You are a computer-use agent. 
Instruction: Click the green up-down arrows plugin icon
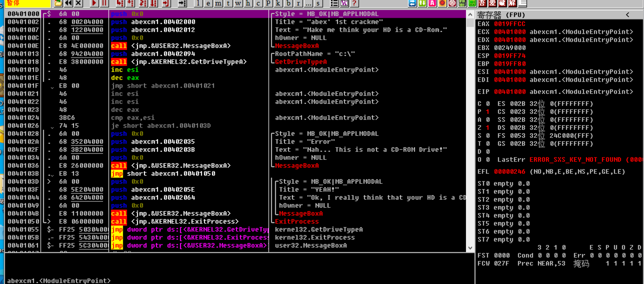pos(422,3)
